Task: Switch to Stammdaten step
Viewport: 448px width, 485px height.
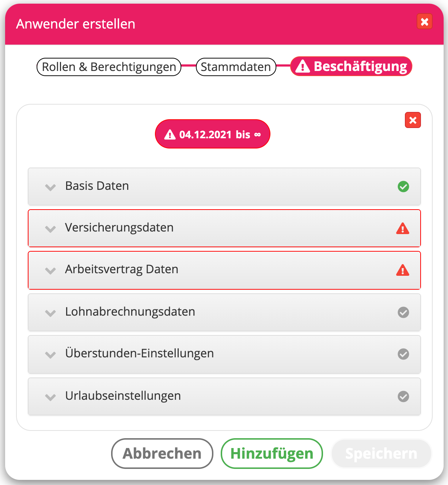Action: coord(236,67)
